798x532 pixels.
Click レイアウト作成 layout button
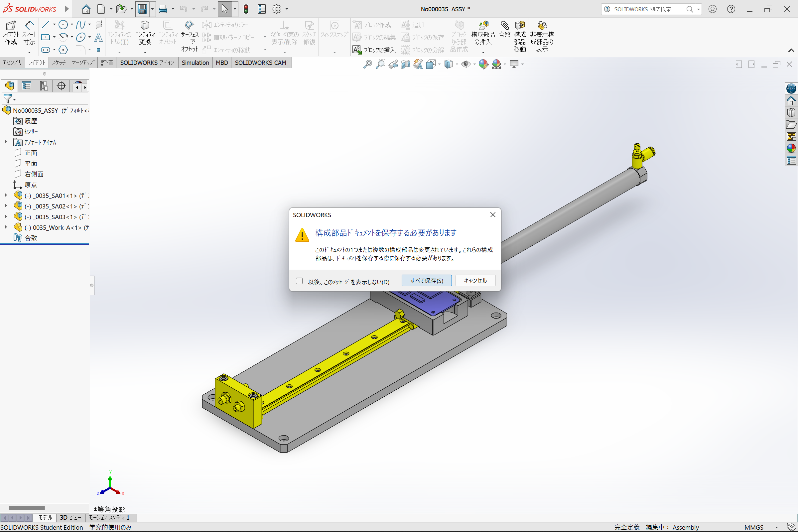[x=11, y=33]
